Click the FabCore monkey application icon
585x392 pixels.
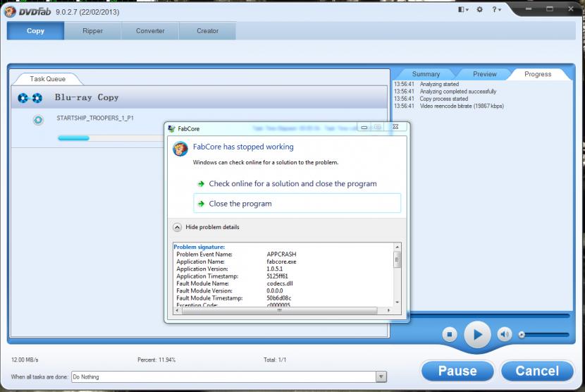pyautogui.click(x=180, y=149)
